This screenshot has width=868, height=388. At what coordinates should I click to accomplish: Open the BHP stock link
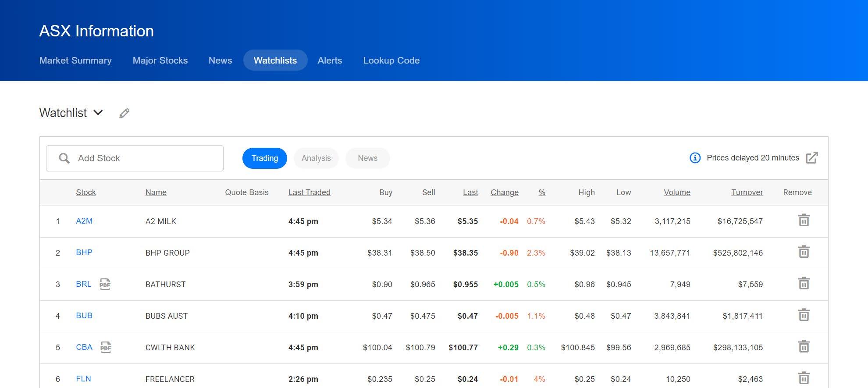click(x=84, y=253)
